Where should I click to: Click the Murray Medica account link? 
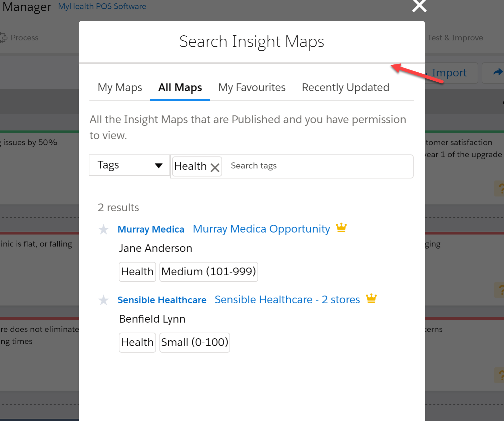pos(151,230)
